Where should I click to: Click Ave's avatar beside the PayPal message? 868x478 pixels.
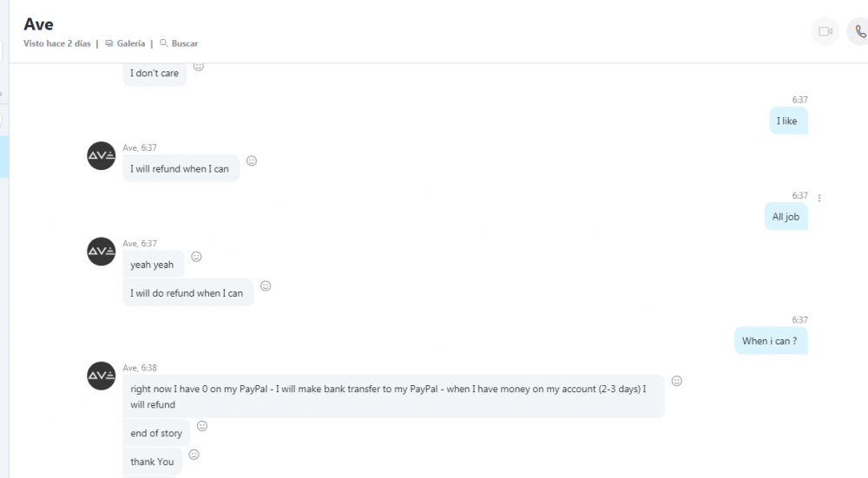(x=102, y=376)
